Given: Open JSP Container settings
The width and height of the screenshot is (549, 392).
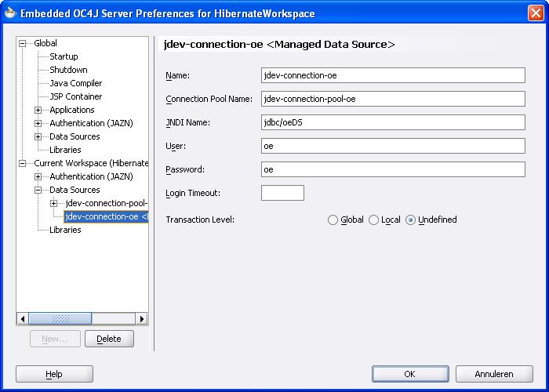Looking at the screenshot, I should (75, 96).
